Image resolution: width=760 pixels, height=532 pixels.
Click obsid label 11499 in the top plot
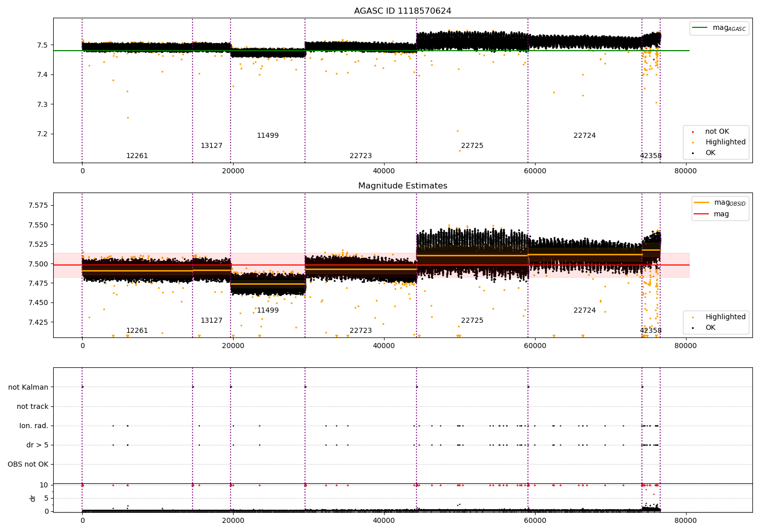point(268,136)
